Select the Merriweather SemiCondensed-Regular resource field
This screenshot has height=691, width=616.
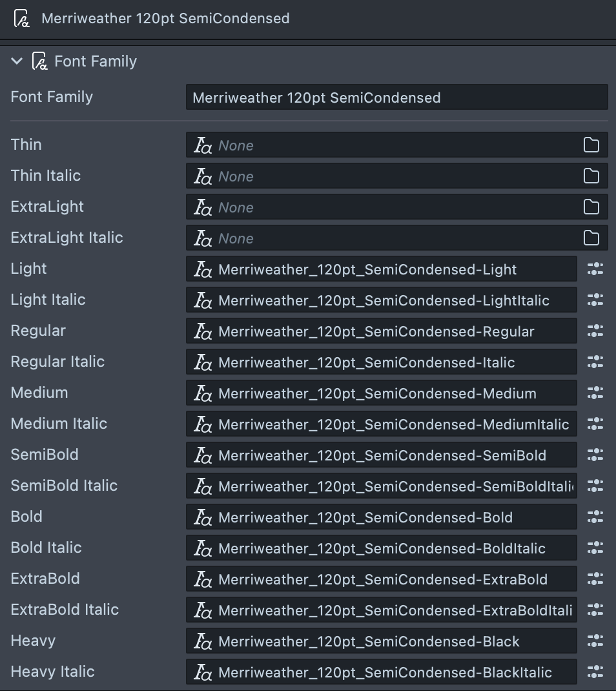point(381,331)
